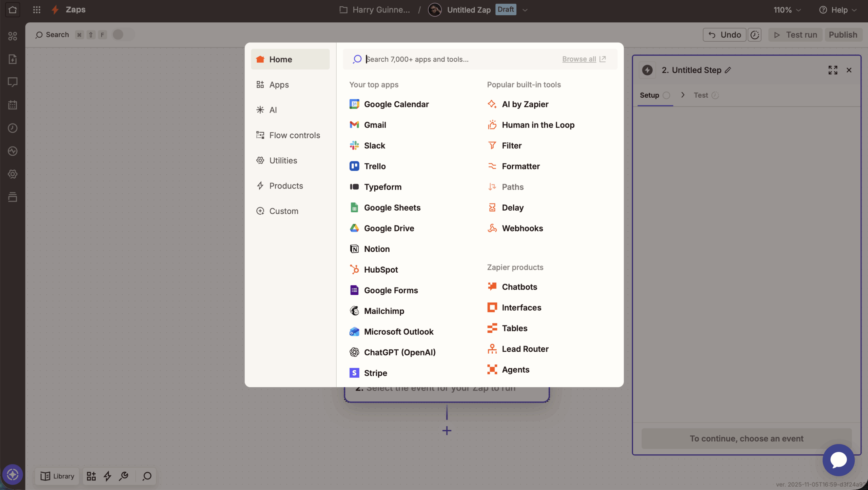Open the canvas tools wrench icon
Screen dimensions: 868x490
(x=124, y=476)
